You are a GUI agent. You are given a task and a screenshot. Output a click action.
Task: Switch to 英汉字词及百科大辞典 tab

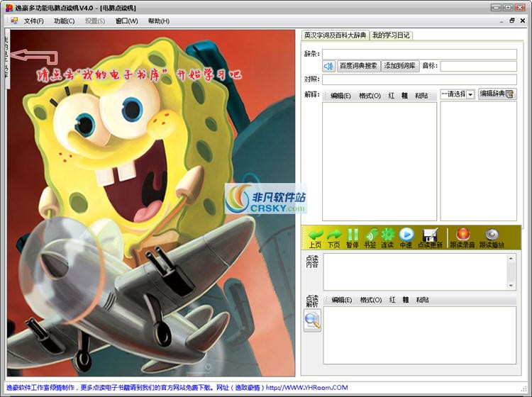335,35
